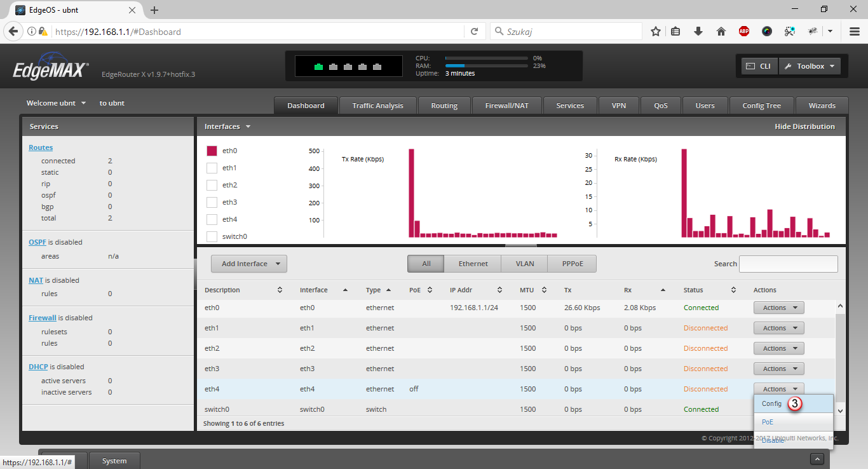Screen dimensions: 868x469
Task: Click the green eth0 port icon
Action: 318,67
